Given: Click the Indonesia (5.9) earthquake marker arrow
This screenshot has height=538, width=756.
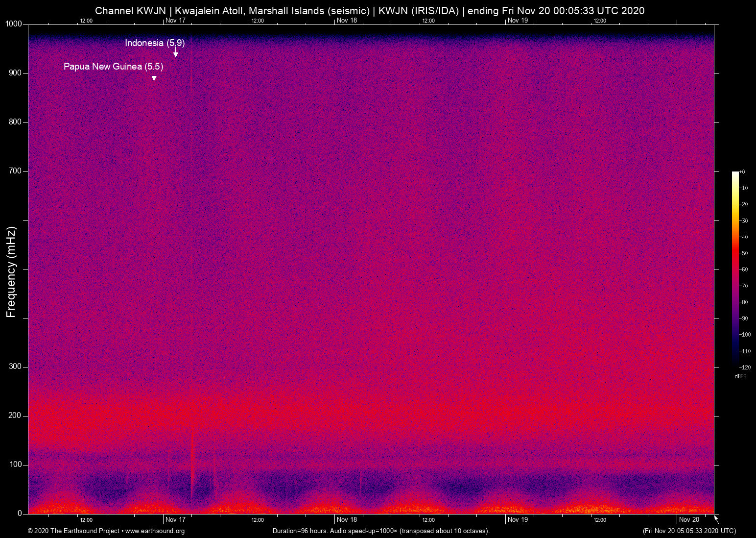Looking at the screenshot, I should click(176, 52).
